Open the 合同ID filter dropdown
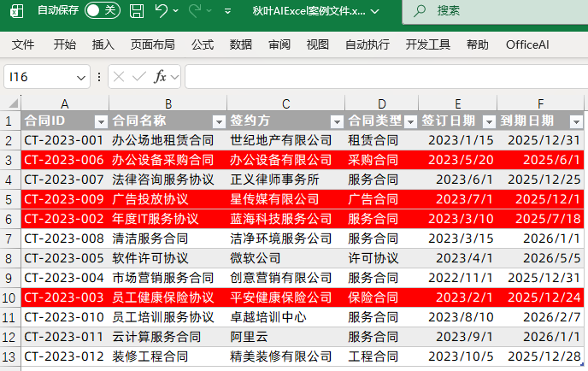The image size is (588, 371). click(x=101, y=121)
